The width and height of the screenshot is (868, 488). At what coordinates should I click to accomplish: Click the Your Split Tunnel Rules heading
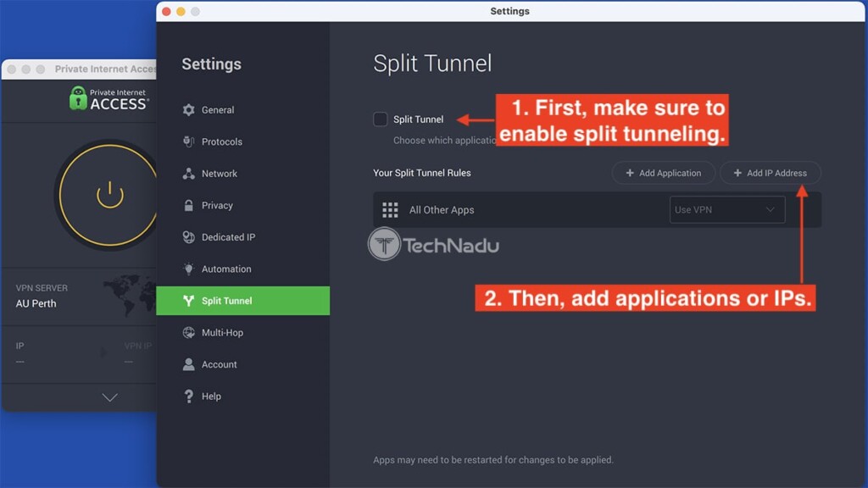pyautogui.click(x=422, y=173)
